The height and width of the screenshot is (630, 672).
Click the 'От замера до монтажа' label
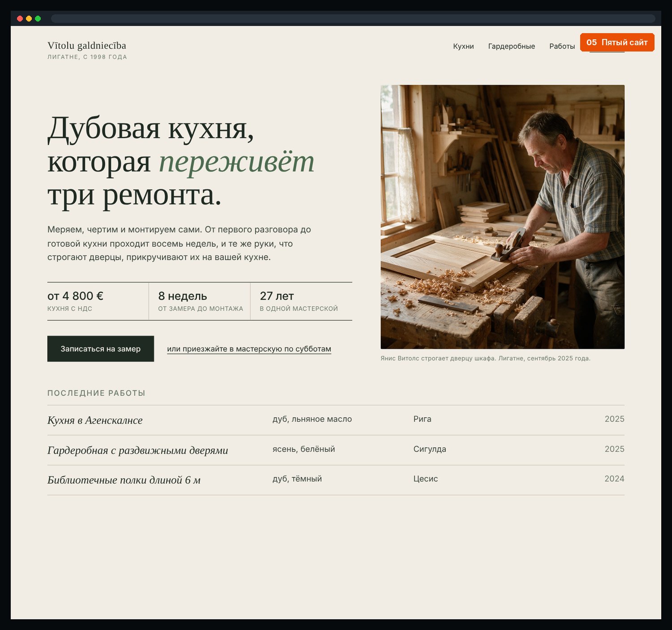[200, 309]
